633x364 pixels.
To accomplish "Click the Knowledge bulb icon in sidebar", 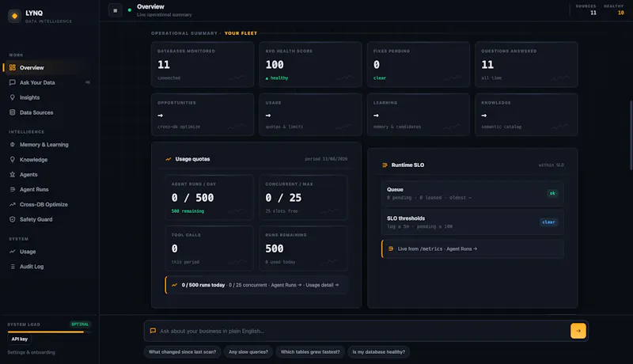I will [x=13, y=159].
